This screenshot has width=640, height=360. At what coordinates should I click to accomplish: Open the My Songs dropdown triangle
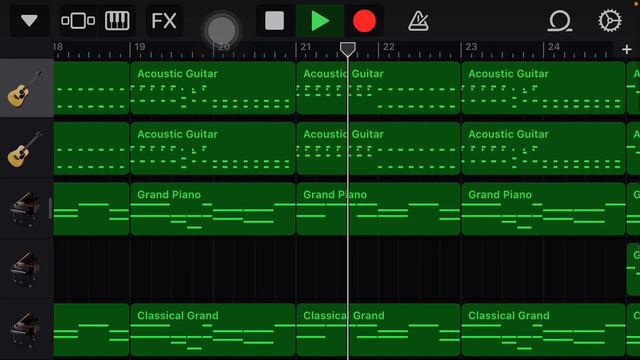click(29, 20)
